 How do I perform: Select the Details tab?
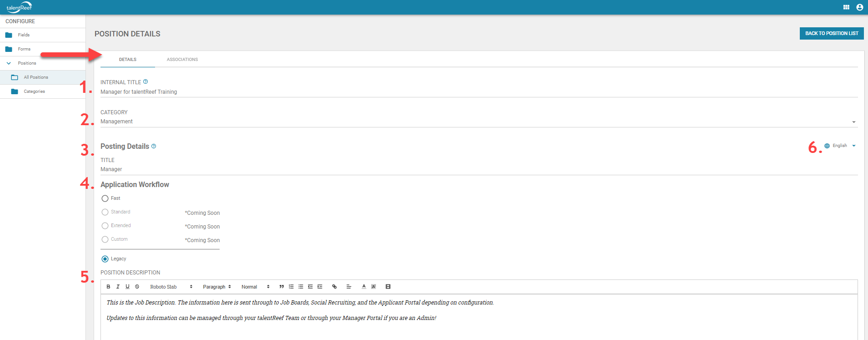pyautogui.click(x=128, y=60)
